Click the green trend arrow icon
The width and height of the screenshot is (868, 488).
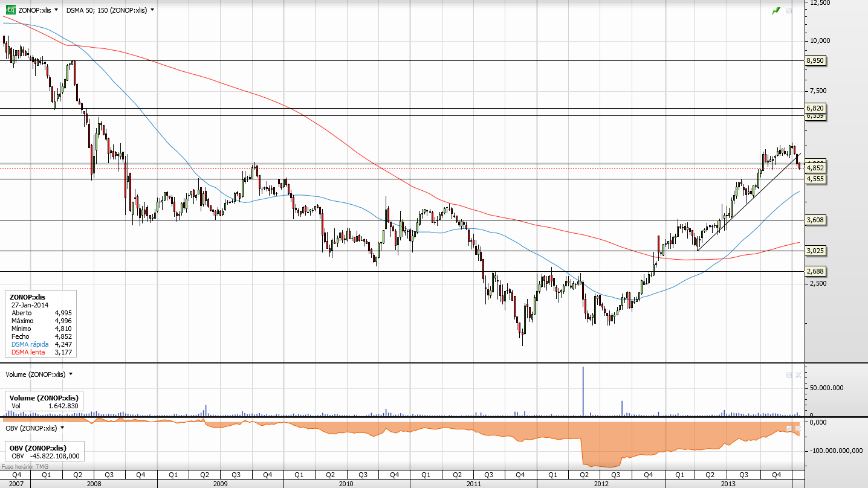pos(777,11)
